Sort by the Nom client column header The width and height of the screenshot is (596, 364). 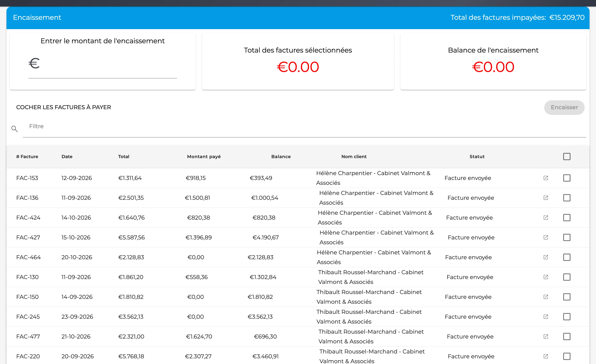click(354, 157)
